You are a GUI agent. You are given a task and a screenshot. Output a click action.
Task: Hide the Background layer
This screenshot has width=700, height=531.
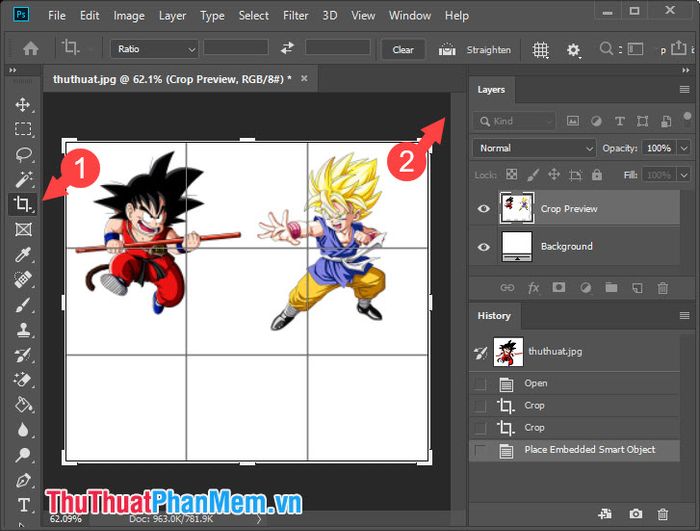(x=483, y=247)
